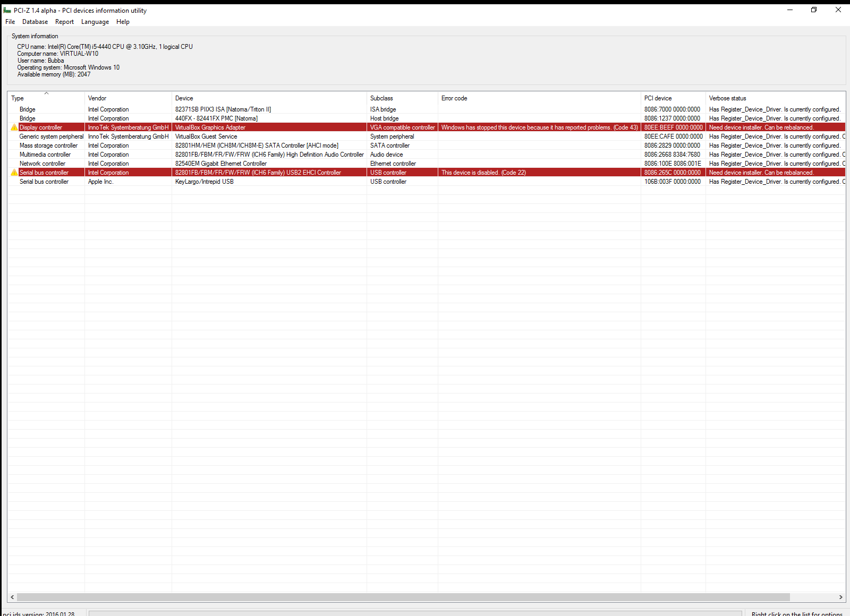This screenshot has width=850, height=616.
Task: Sort list by Vendor column header
Action: tap(128, 98)
